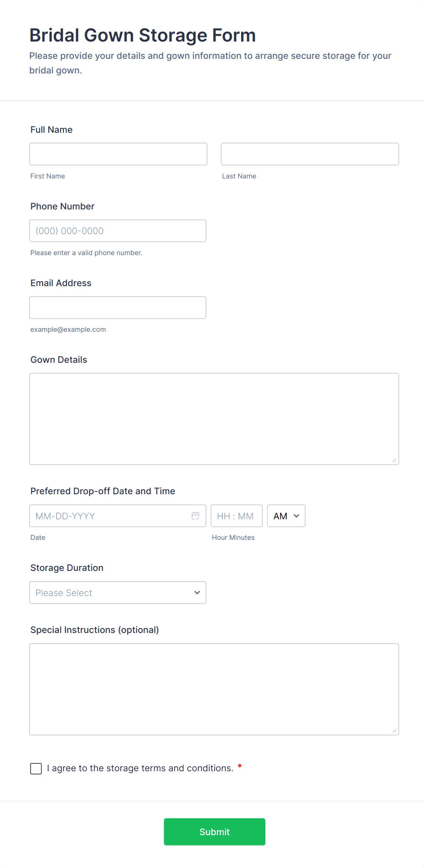Open the calendar date picker icon
Image resolution: width=424 pixels, height=868 pixels.
[196, 516]
